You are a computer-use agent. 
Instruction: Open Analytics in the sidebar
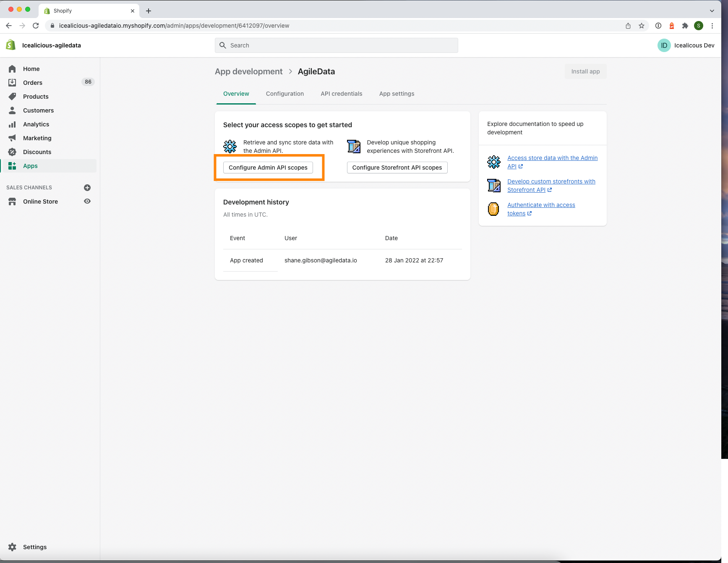[36, 124]
